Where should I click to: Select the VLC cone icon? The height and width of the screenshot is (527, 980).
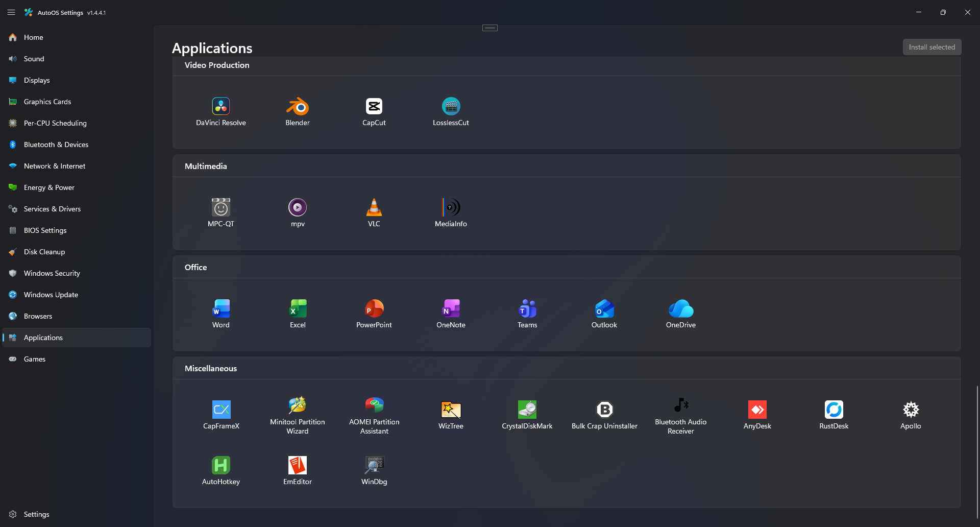coord(374,207)
